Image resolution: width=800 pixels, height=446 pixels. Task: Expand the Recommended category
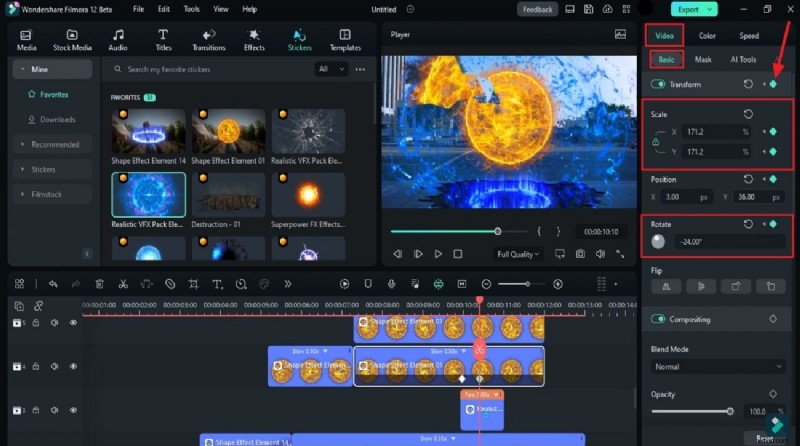click(51, 144)
